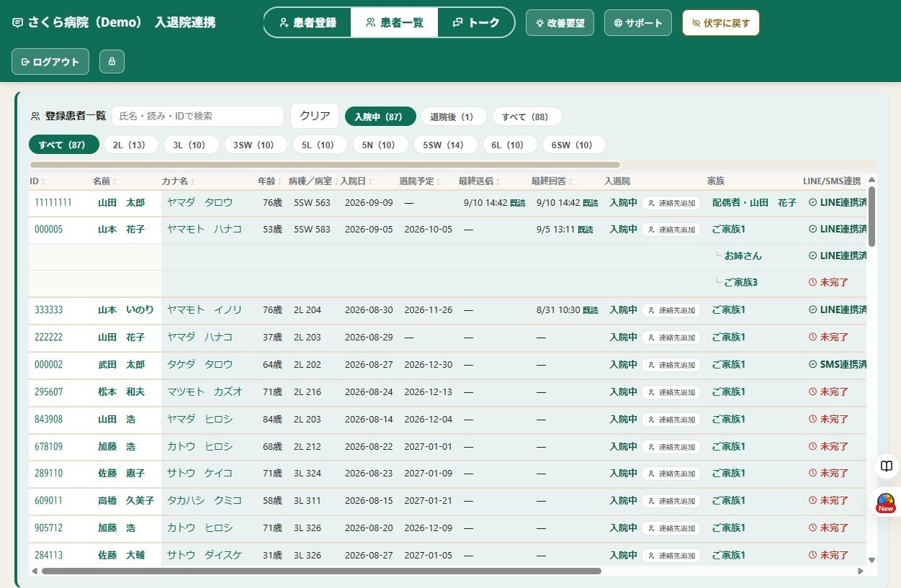Image resolution: width=901 pixels, height=588 pixels.
Task: Add contact for 山本 花子 row 000005
Action: [671, 230]
